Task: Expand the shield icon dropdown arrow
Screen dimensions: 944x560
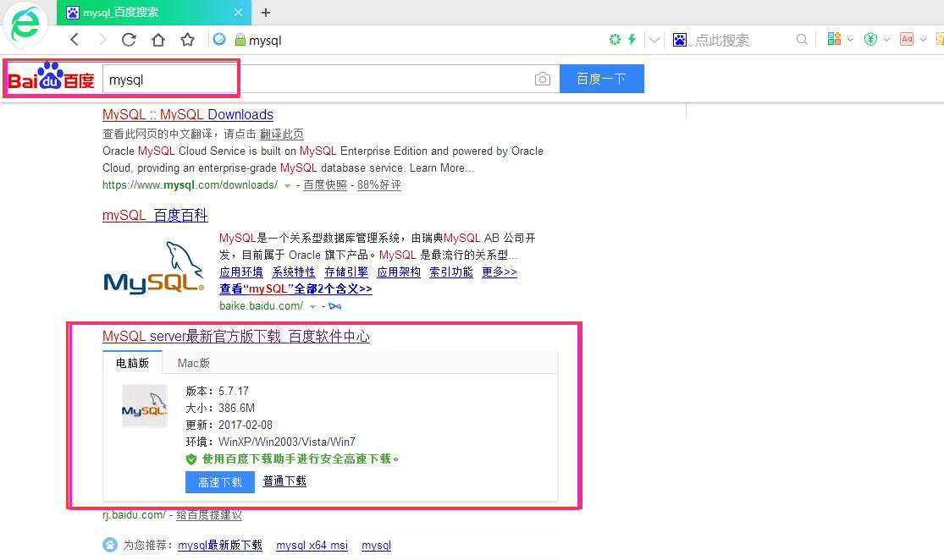Action: 886,40
